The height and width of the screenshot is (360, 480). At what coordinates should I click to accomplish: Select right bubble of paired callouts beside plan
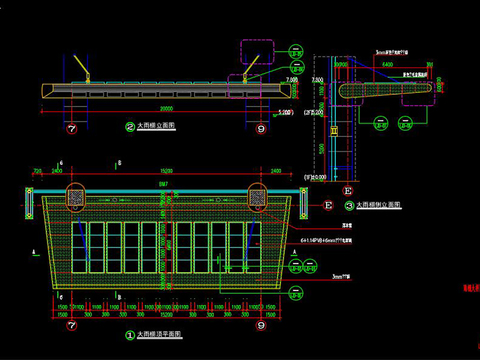point(310,266)
